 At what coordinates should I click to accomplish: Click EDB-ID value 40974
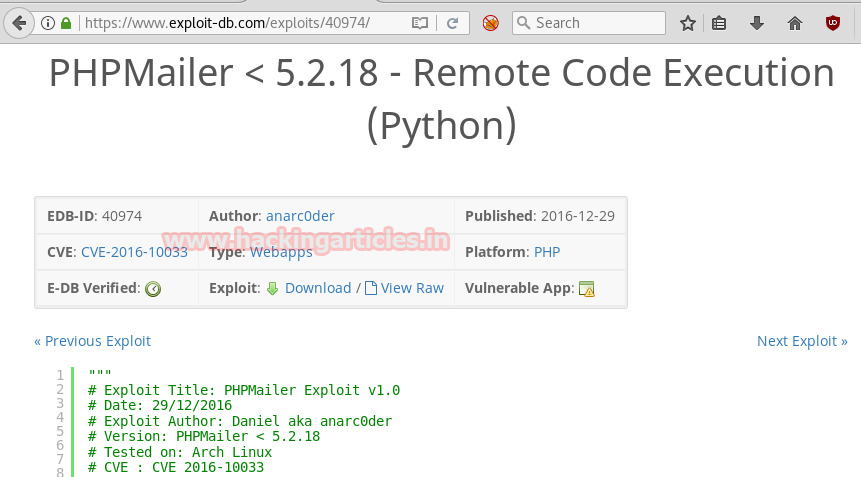122,216
